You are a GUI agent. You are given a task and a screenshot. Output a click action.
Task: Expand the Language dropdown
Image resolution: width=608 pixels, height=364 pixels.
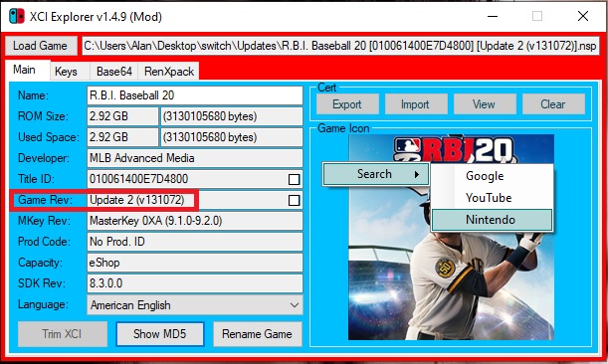click(295, 305)
